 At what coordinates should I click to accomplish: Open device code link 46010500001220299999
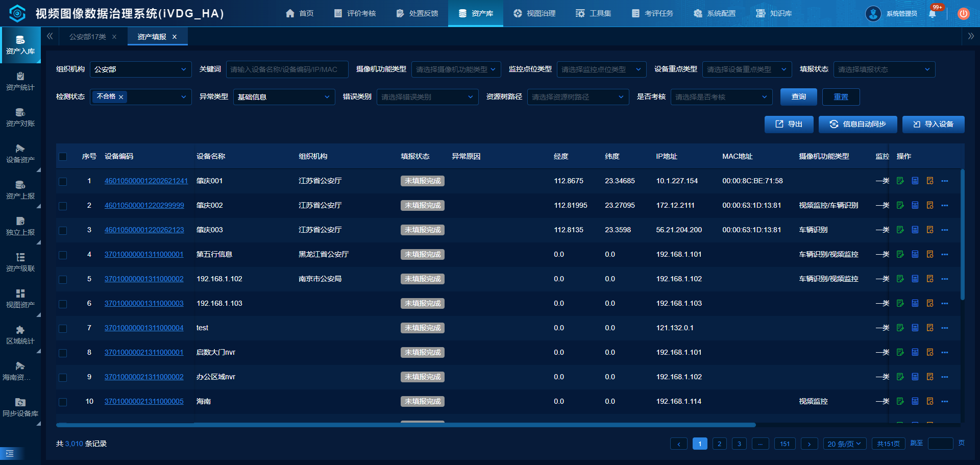point(144,205)
